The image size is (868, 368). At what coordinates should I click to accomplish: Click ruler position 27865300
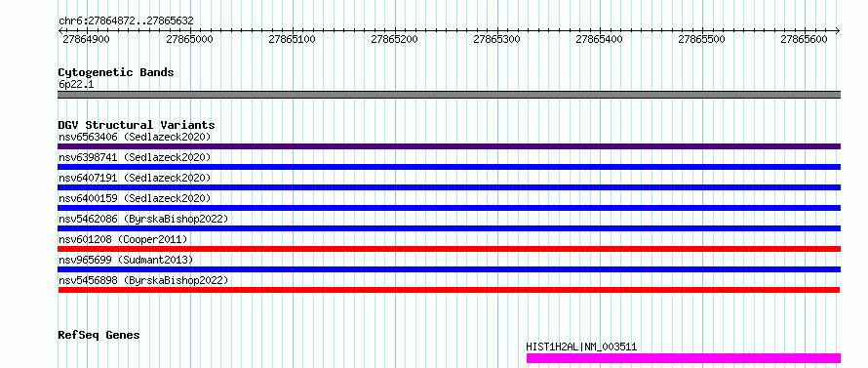tap(496, 39)
